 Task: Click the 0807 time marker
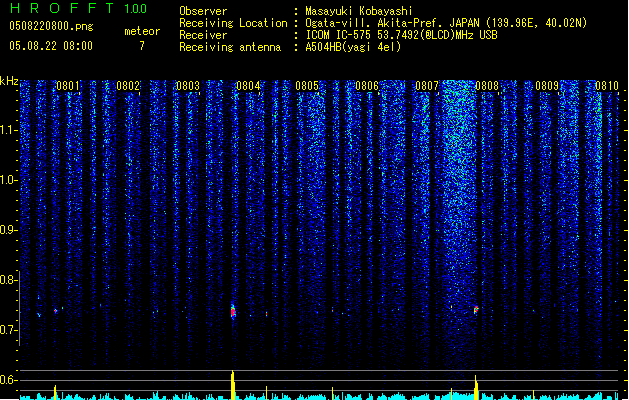427,86
